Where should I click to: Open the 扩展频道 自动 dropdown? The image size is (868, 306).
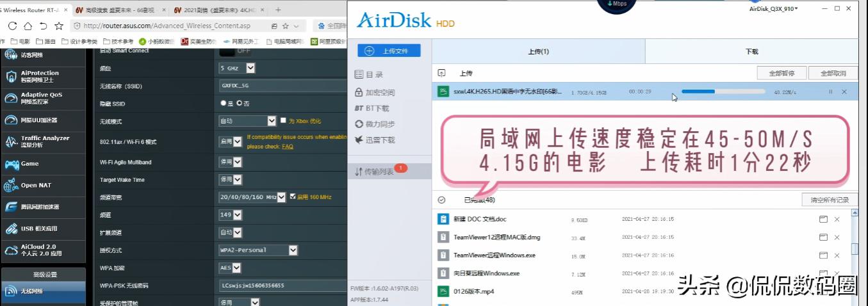(x=231, y=232)
